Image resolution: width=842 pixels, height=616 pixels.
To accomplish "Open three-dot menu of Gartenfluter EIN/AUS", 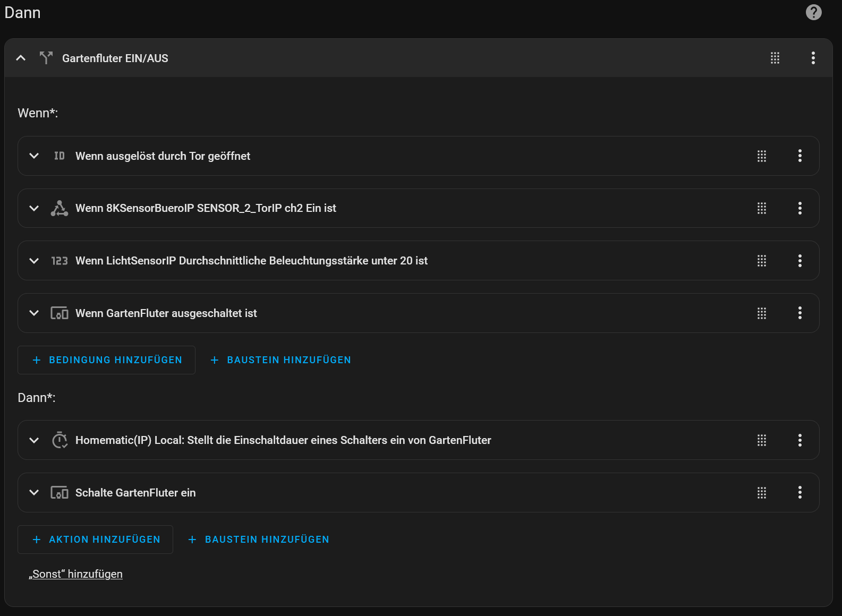I will [813, 58].
